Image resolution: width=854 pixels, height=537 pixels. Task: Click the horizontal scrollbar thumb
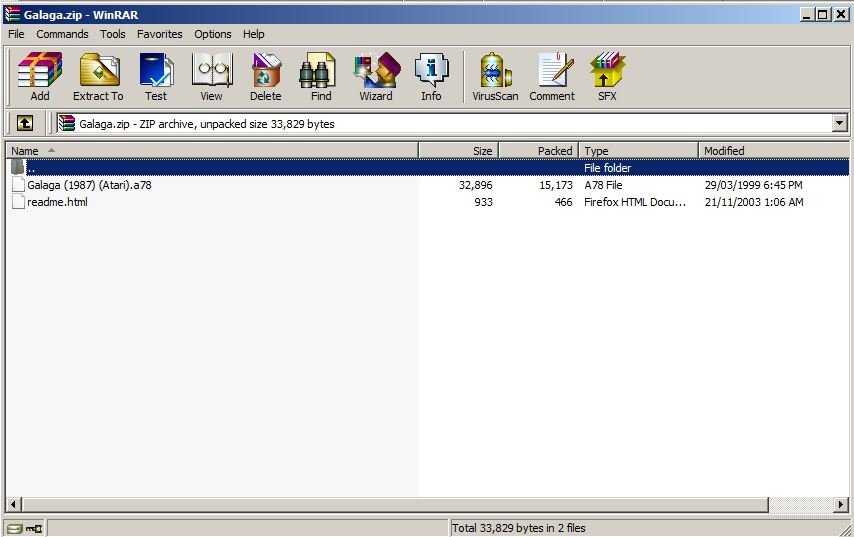pyautogui.click(x=395, y=504)
